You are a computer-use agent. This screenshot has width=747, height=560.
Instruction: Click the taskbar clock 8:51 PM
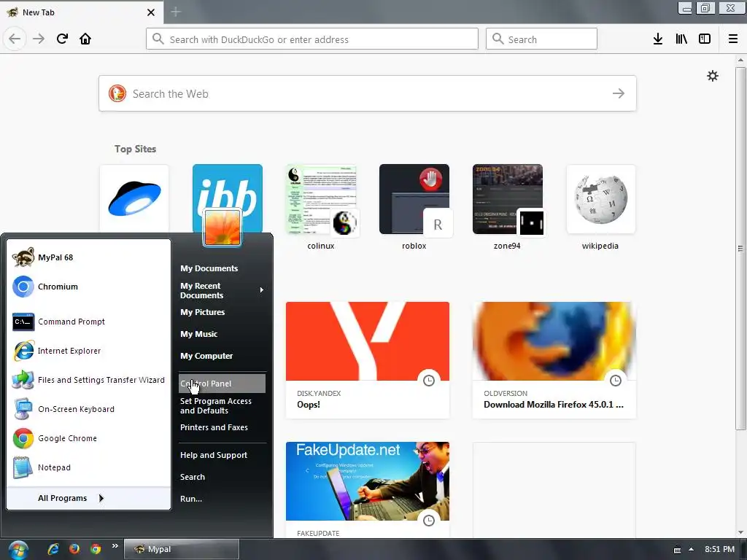[x=719, y=549]
